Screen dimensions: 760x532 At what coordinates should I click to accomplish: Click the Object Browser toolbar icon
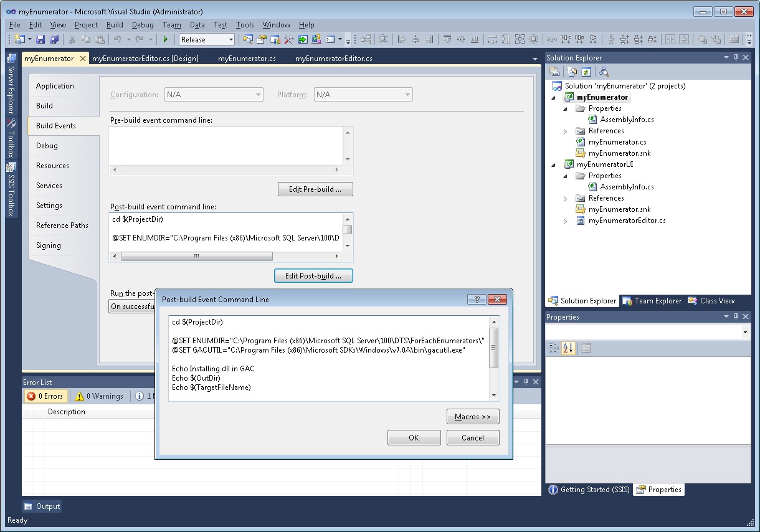[275, 39]
